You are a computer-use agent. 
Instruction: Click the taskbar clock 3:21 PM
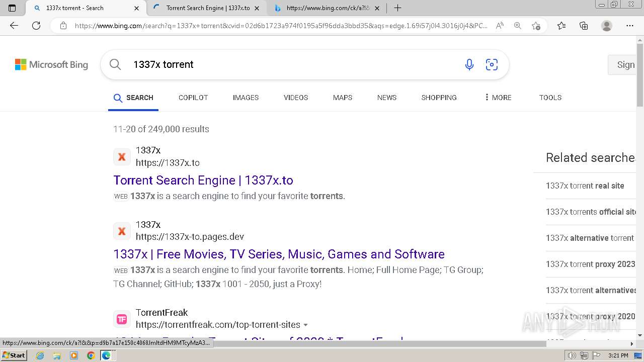pos(618,355)
